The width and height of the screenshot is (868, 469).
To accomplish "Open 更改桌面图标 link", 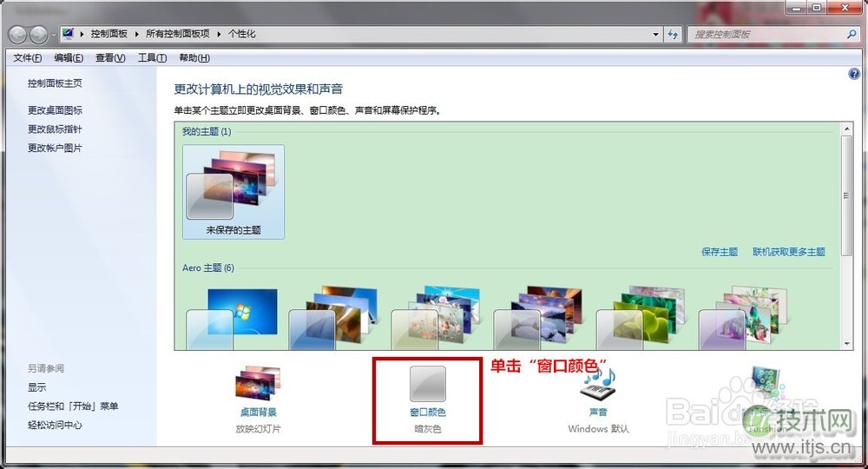I will point(55,110).
